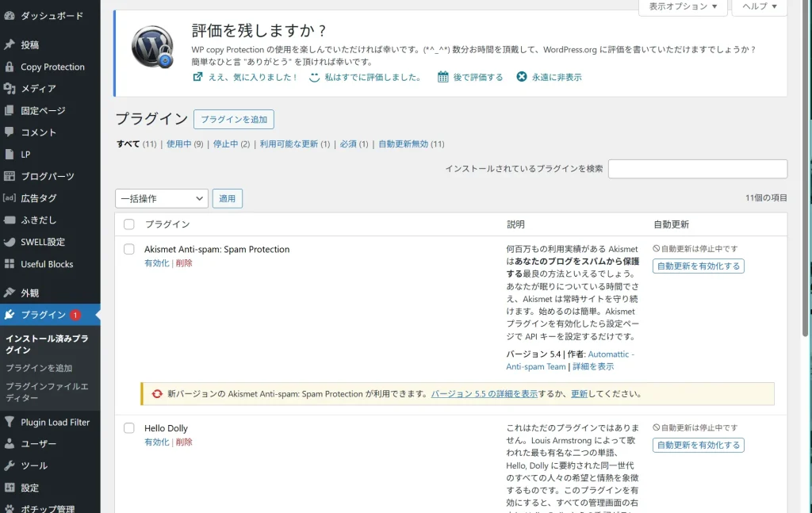
Task: Click the funnel icon beside Plugin Load Filter
Action: (x=10, y=422)
